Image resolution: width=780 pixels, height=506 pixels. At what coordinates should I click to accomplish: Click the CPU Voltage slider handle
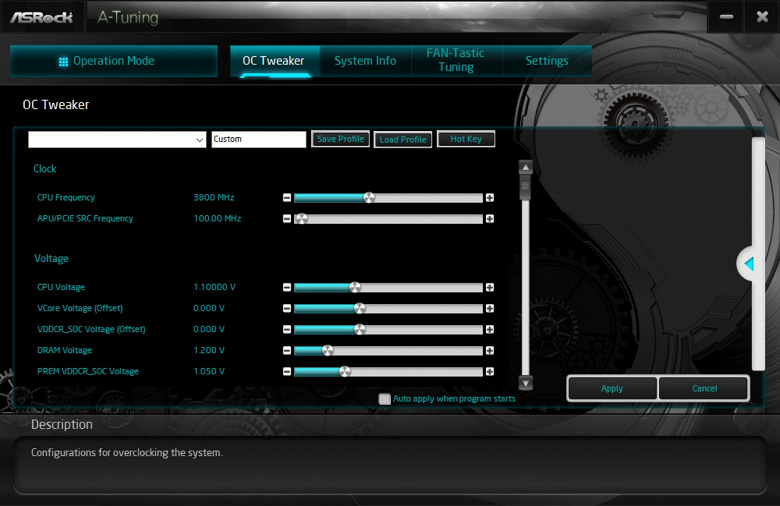355,288
